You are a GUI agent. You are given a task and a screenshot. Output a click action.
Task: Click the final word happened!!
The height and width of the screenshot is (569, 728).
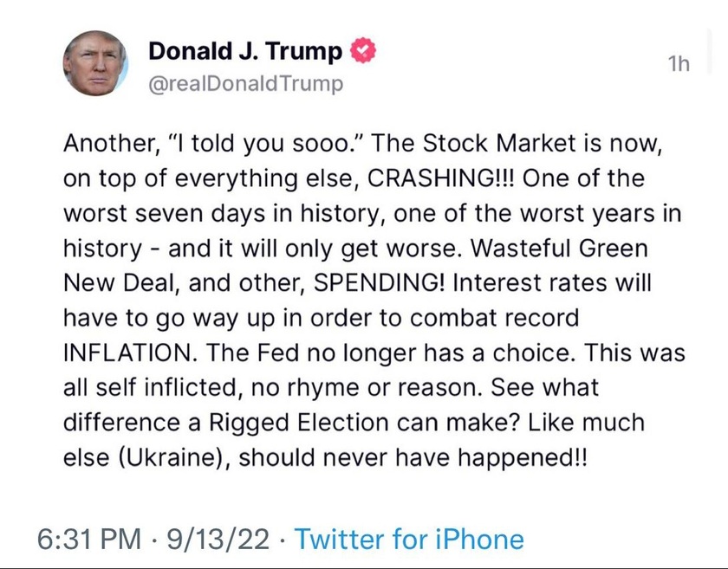(523, 457)
